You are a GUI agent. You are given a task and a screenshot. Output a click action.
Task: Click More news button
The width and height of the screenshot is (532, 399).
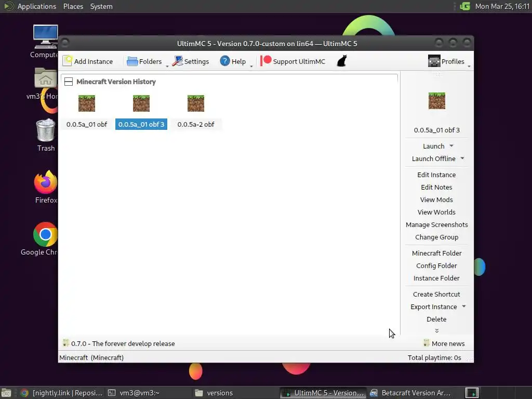click(444, 343)
